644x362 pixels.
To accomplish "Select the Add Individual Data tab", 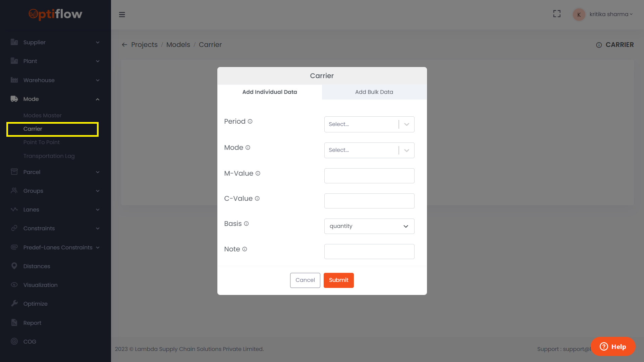I will (x=270, y=92).
